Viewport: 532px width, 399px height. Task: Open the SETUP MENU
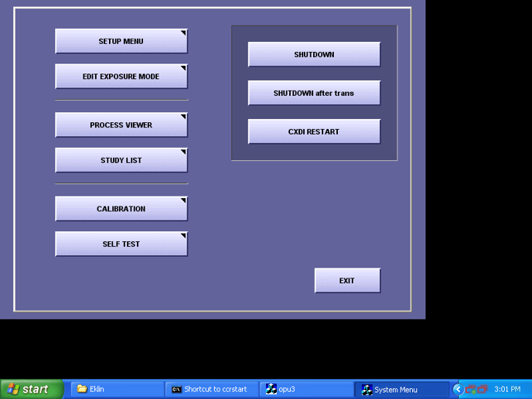[x=121, y=42]
